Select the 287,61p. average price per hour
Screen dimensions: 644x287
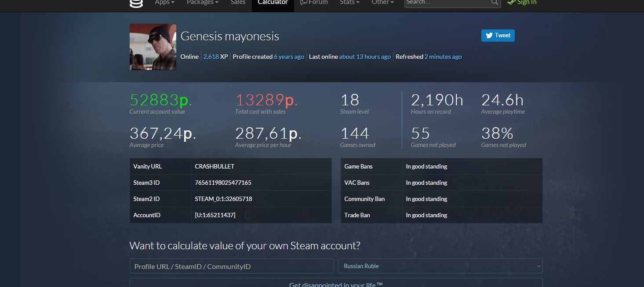268,133
